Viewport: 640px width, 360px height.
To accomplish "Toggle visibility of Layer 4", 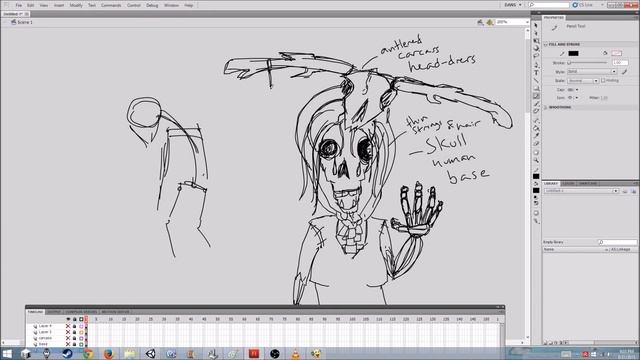I will tap(68, 326).
